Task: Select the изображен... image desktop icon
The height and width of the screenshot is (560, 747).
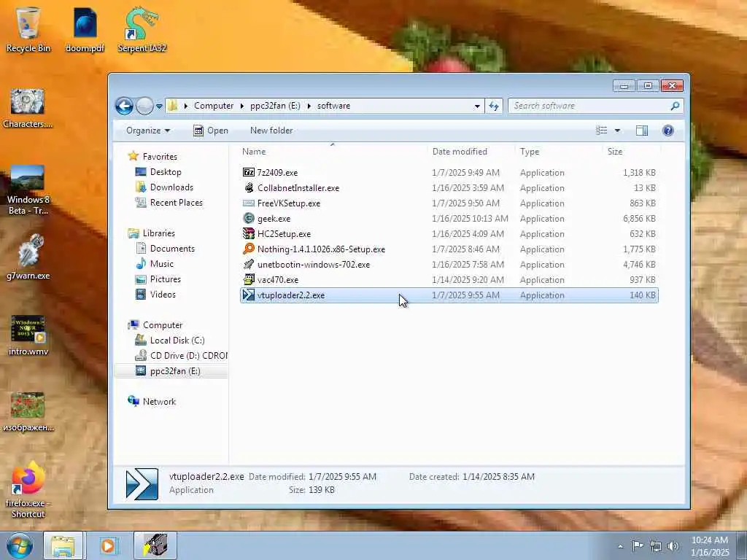Action: tap(28, 412)
